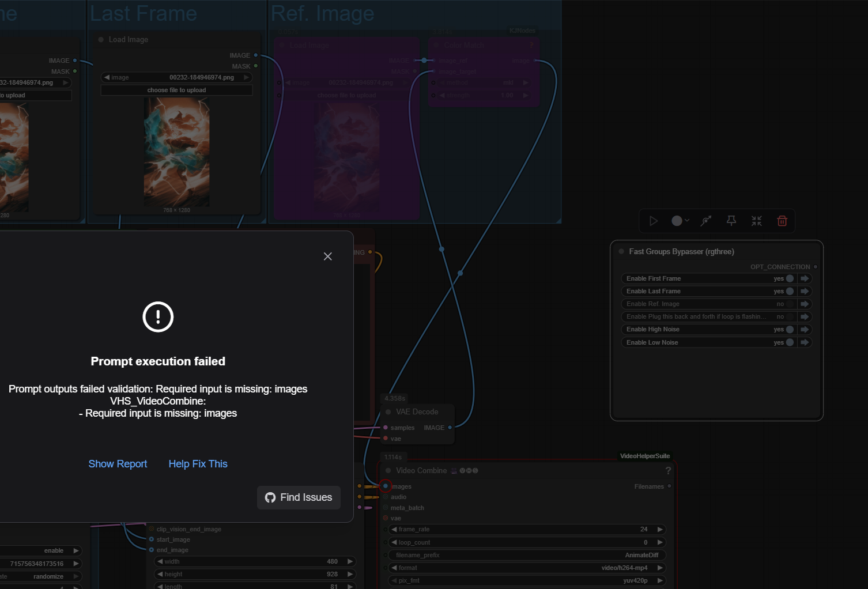Go to Low Noise group arrow
The height and width of the screenshot is (589, 868).
tap(805, 342)
